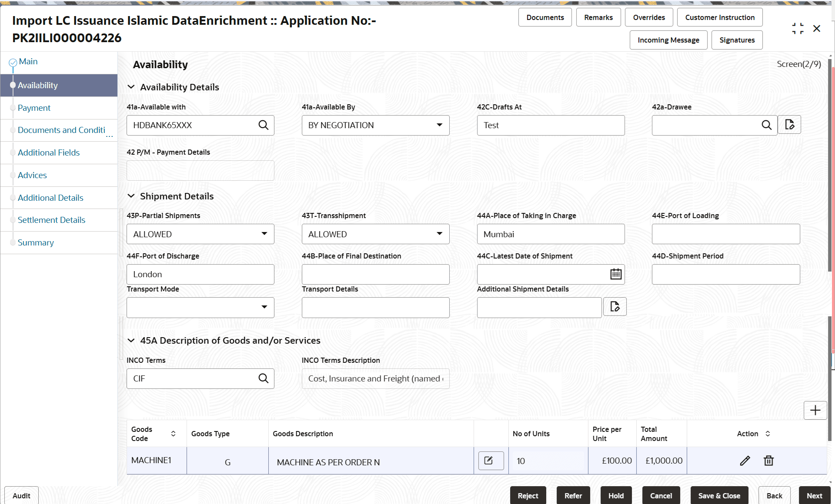Image resolution: width=835 pixels, height=504 pixels.
Task: Edit the MACHINE1 row with pencil icon
Action: [x=745, y=461]
